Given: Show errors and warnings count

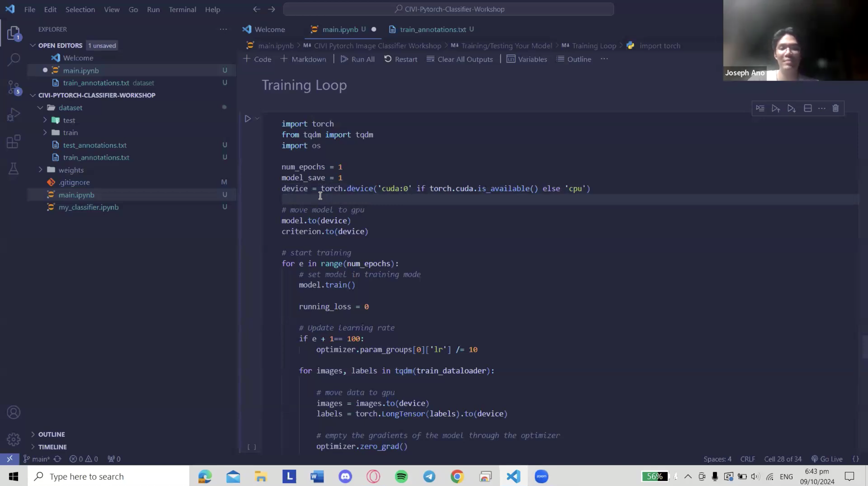Looking at the screenshot, I should [x=84, y=459].
